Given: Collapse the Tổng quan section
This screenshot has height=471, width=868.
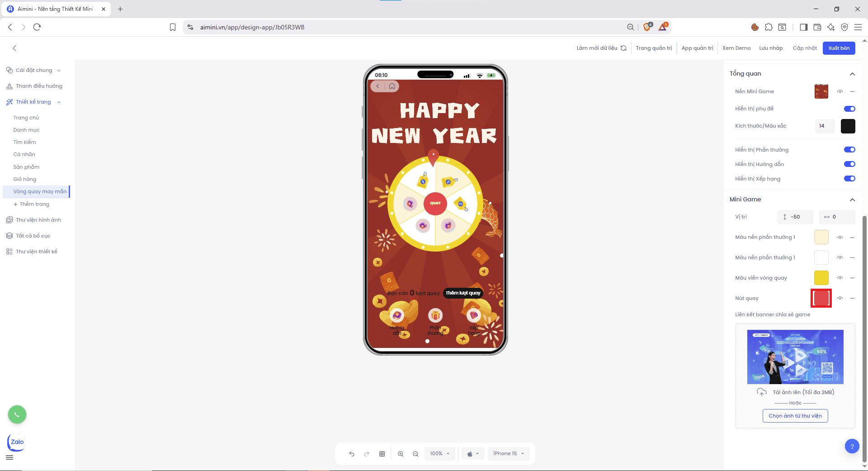Looking at the screenshot, I should [x=852, y=74].
